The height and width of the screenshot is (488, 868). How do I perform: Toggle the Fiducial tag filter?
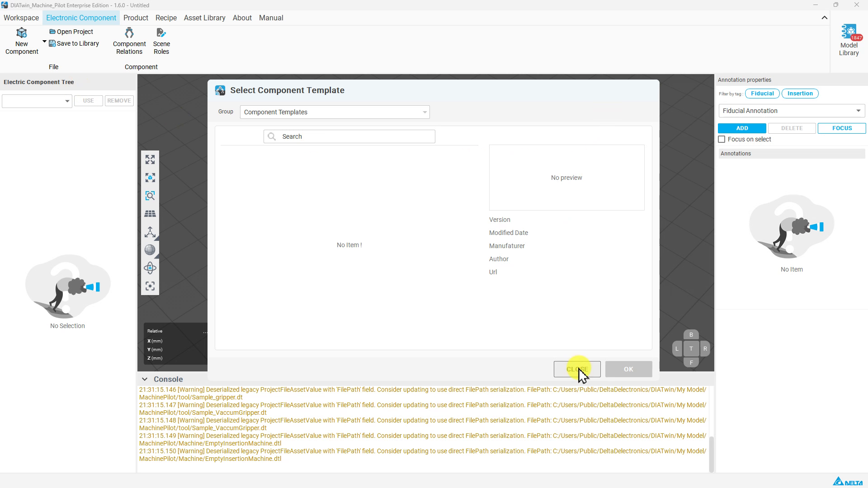(x=762, y=94)
